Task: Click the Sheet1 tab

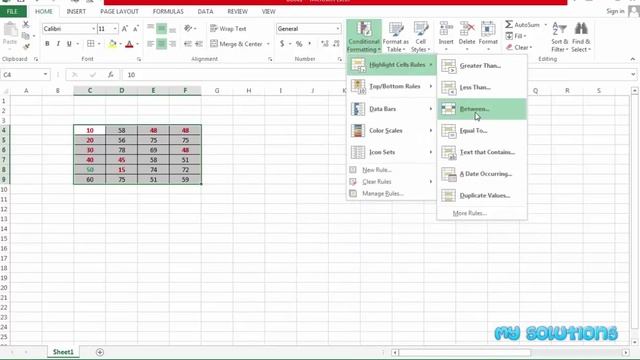Action: click(63, 352)
